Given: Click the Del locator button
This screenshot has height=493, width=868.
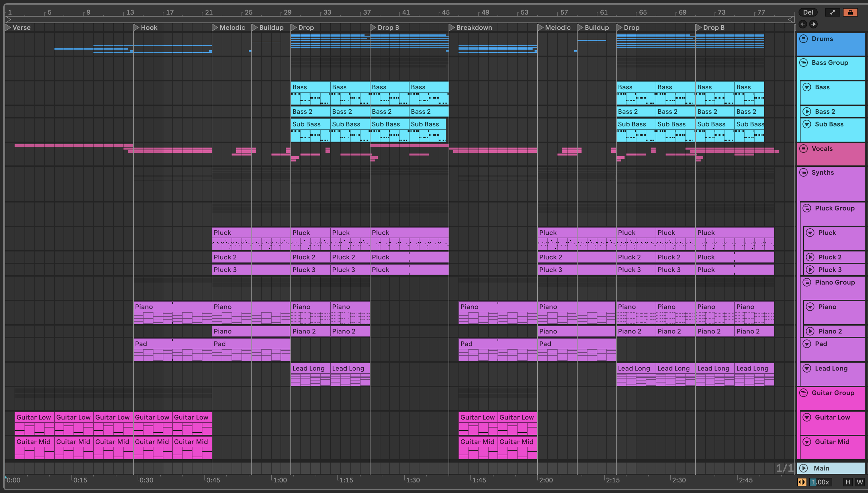Looking at the screenshot, I should click(808, 13).
